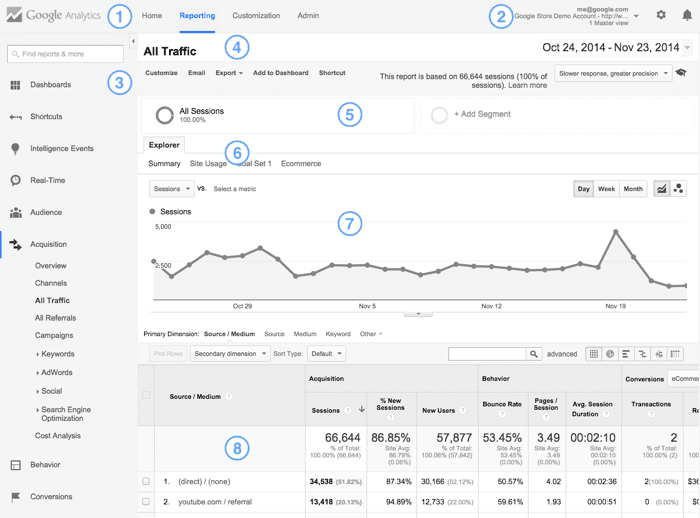The image size is (700, 518).
Task: Click the Google Analytics logo
Action: [x=54, y=15]
